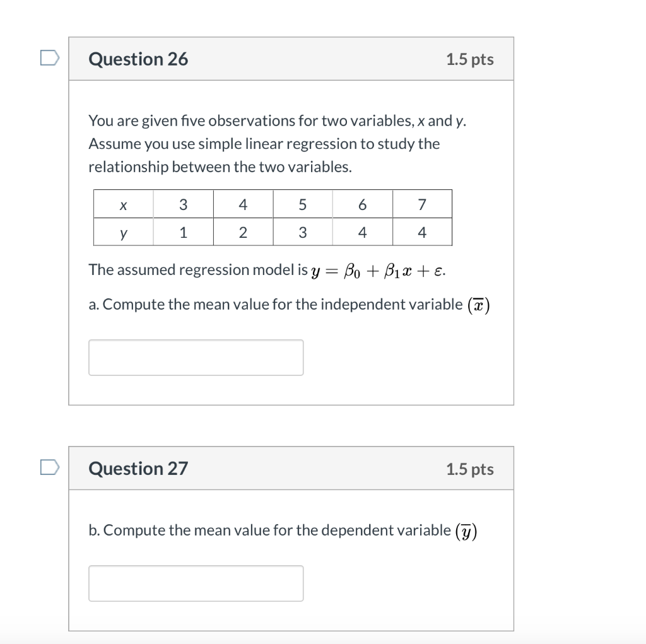
Task: Click the answer box under Question 26
Action: pyautogui.click(x=196, y=357)
